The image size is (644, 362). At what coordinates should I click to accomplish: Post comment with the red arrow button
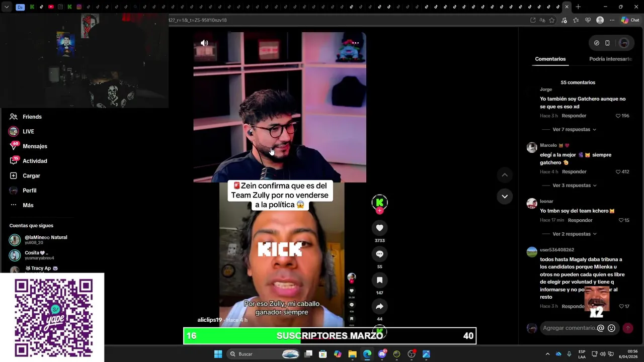click(628, 328)
